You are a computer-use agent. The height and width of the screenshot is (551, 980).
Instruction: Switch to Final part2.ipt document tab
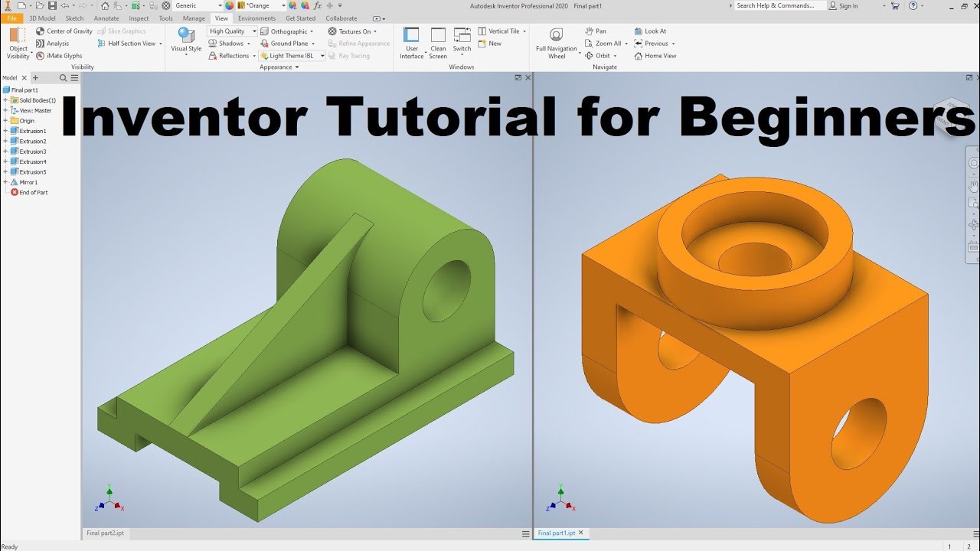coord(104,533)
